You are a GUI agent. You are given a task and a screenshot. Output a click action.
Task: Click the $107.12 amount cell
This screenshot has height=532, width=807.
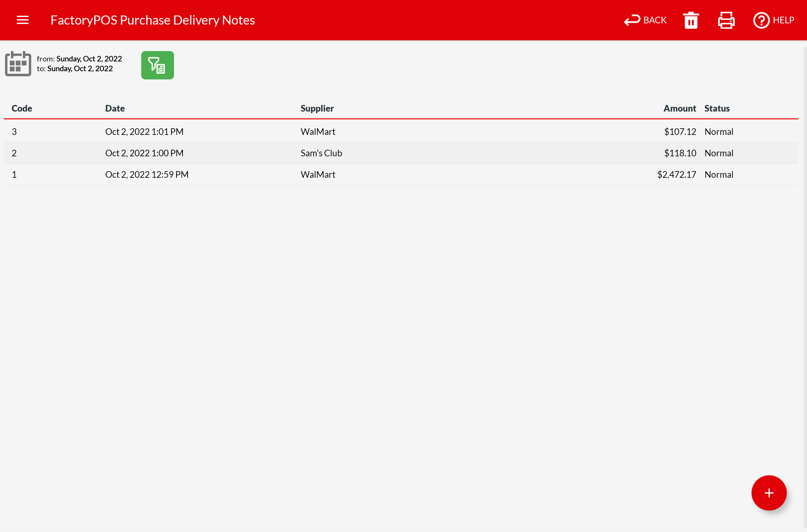click(x=680, y=132)
